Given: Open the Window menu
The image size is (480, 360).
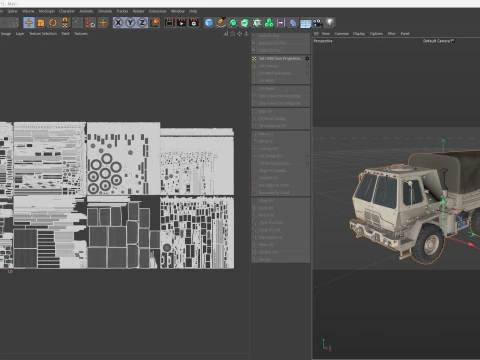Looking at the screenshot, I should click(178, 11).
